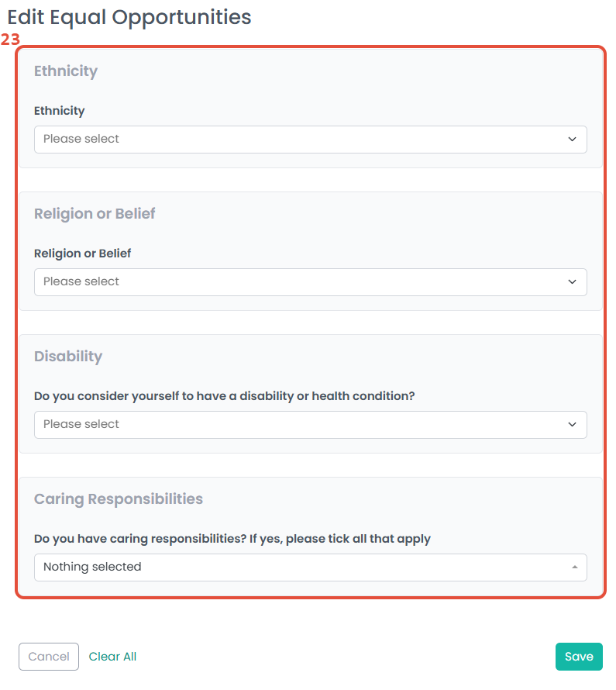Click the chevron arrow in the Disability select

click(572, 424)
